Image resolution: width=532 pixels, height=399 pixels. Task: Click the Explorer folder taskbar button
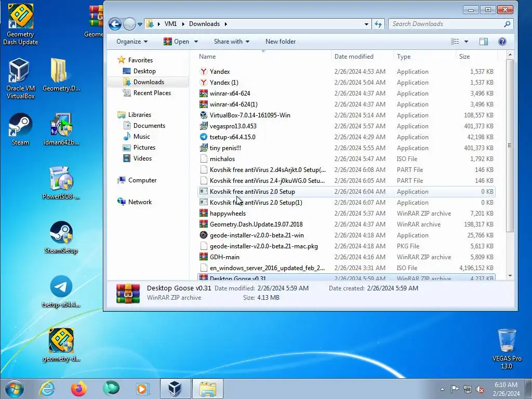click(x=208, y=389)
